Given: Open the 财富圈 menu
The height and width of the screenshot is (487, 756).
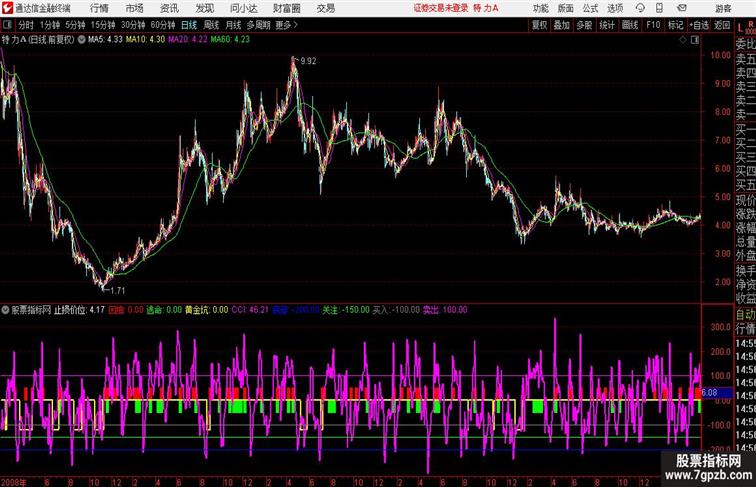Looking at the screenshot, I should [x=287, y=9].
